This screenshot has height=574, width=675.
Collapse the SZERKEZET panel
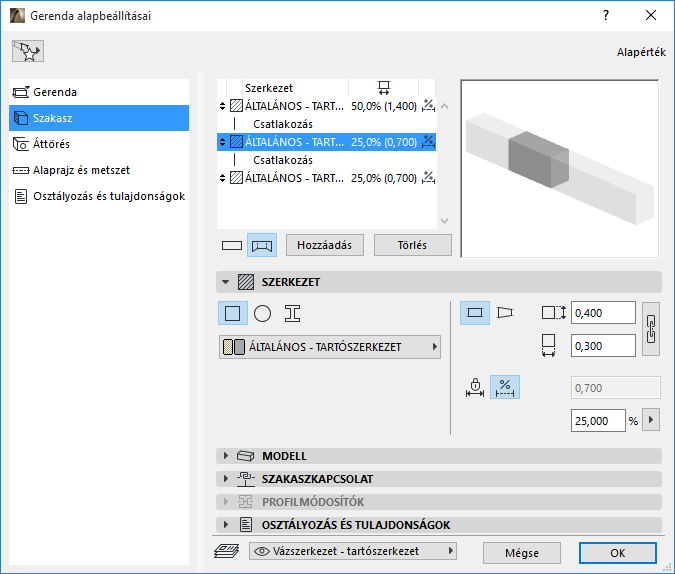(x=226, y=282)
